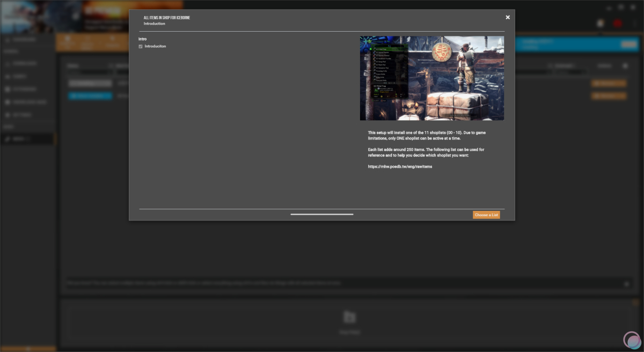Click the red profile icon in Vortex header
The height and width of the screenshot is (352, 644).
pyautogui.click(x=617, y=23)
